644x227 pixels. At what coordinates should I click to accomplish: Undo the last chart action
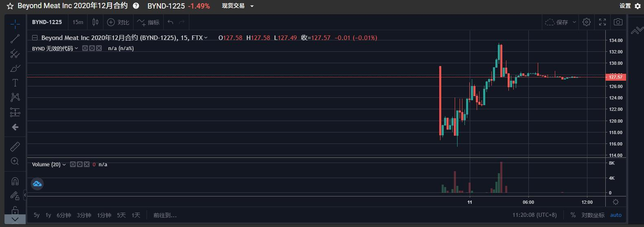[x=171, y=22]
